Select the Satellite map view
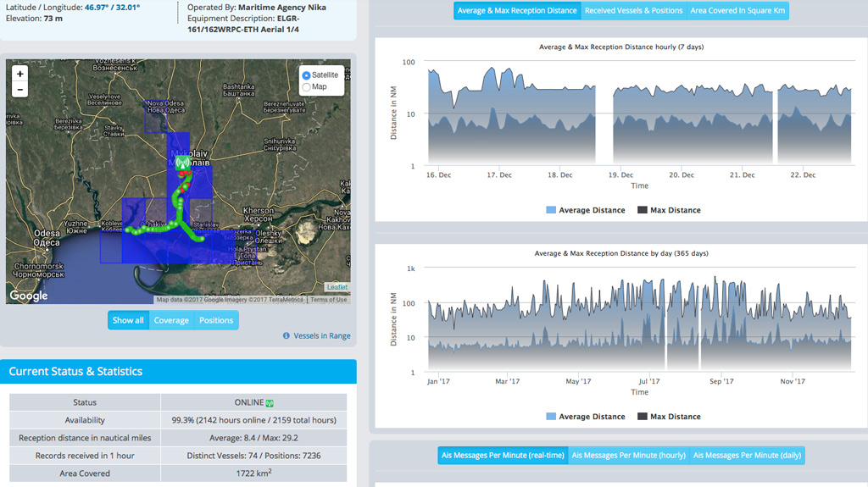Viewport: 868px width, 487px height. 306,75
